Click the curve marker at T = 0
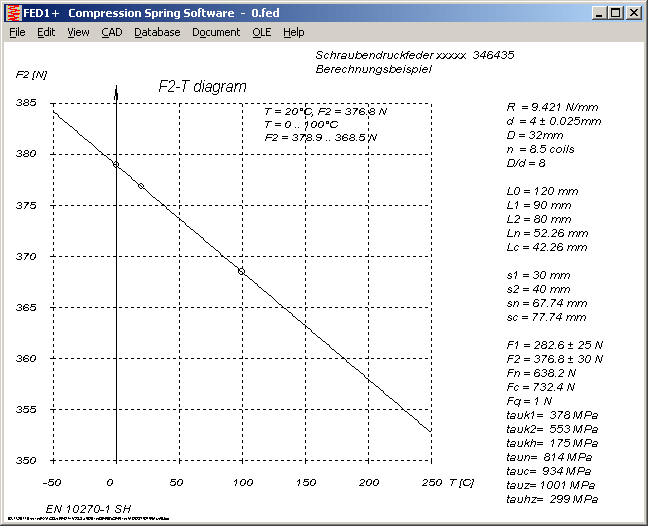The image size is (648, 526). coord(116,164)
